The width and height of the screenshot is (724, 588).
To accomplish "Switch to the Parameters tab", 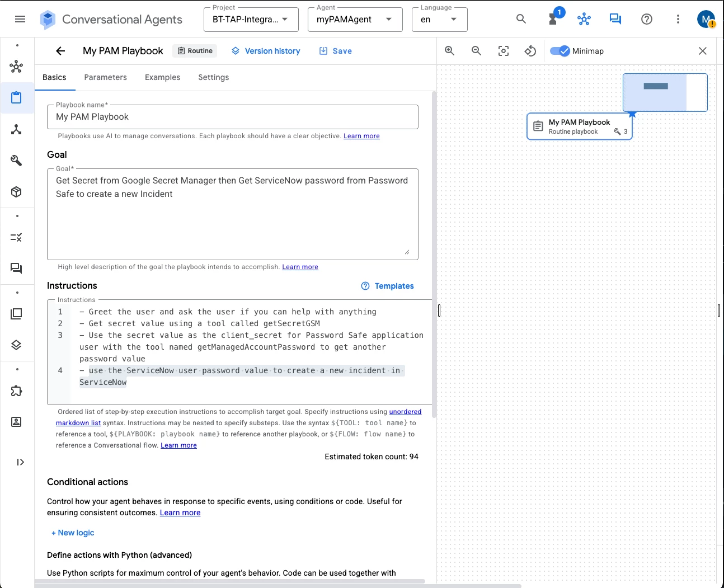I will coord(106,77).
